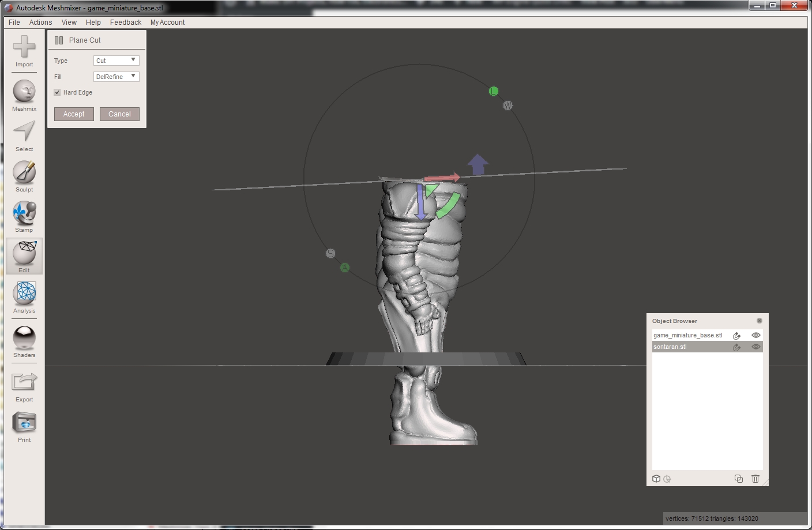
Task: Open the Shaders panel
Action: coord(24,337)
